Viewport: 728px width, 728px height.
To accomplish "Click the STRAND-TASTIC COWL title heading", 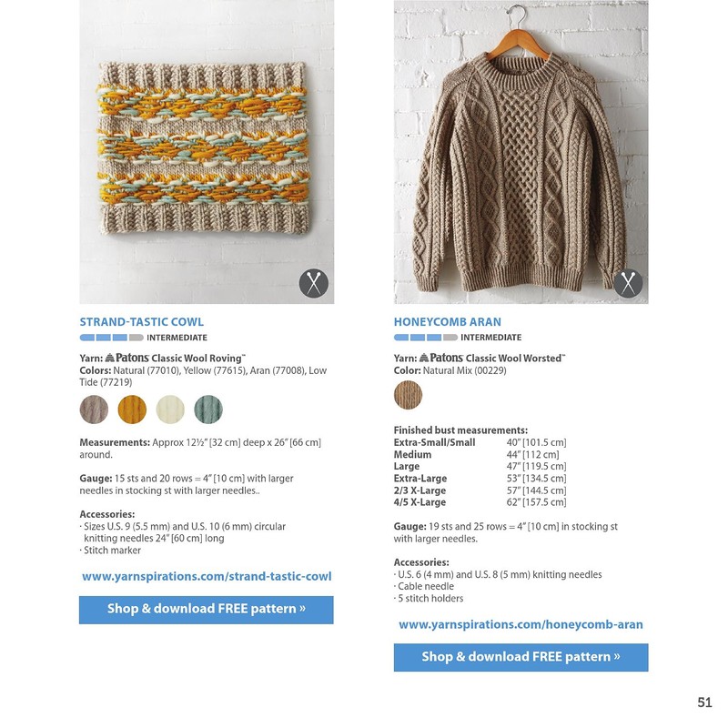I will (142, 322).
